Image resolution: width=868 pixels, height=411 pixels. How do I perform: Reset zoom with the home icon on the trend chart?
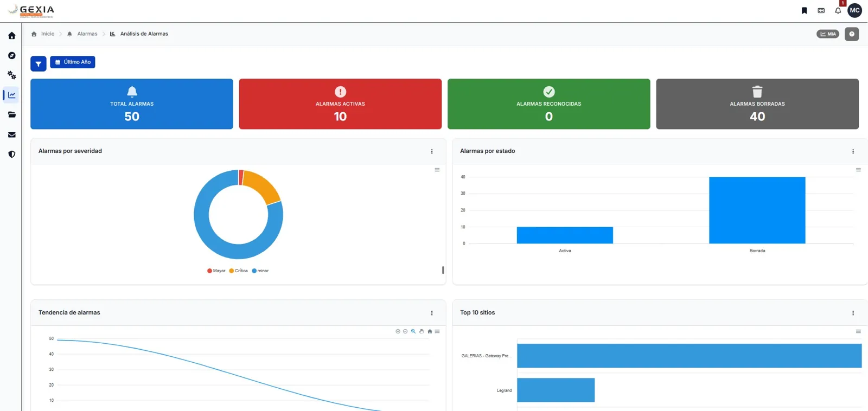click(430, 331)
